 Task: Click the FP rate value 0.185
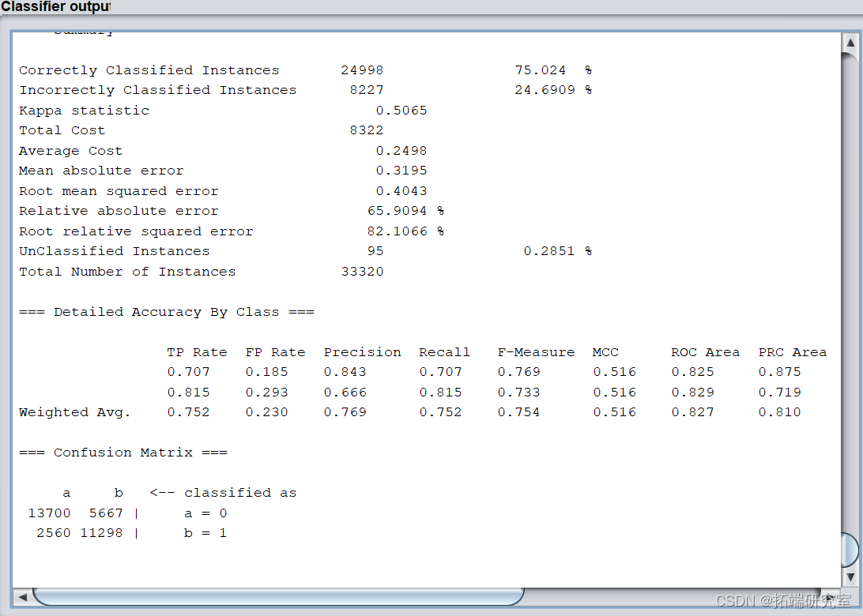(267, 372)
